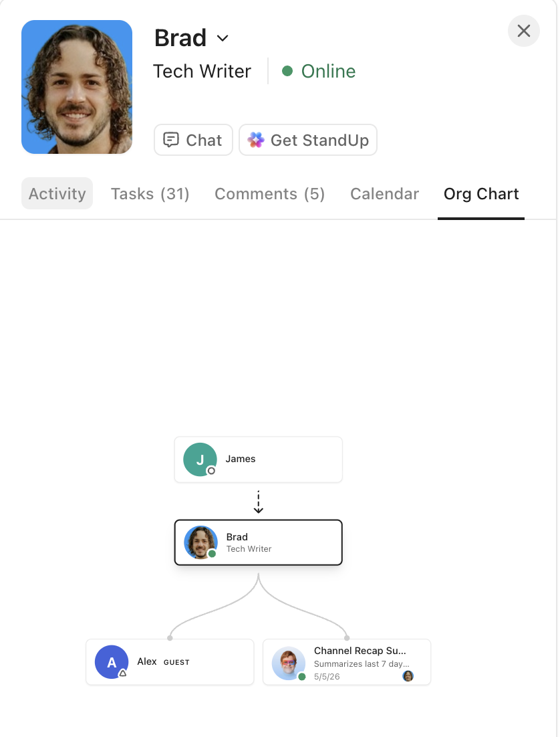Open the Comments (5) tab

coord(270,194)
